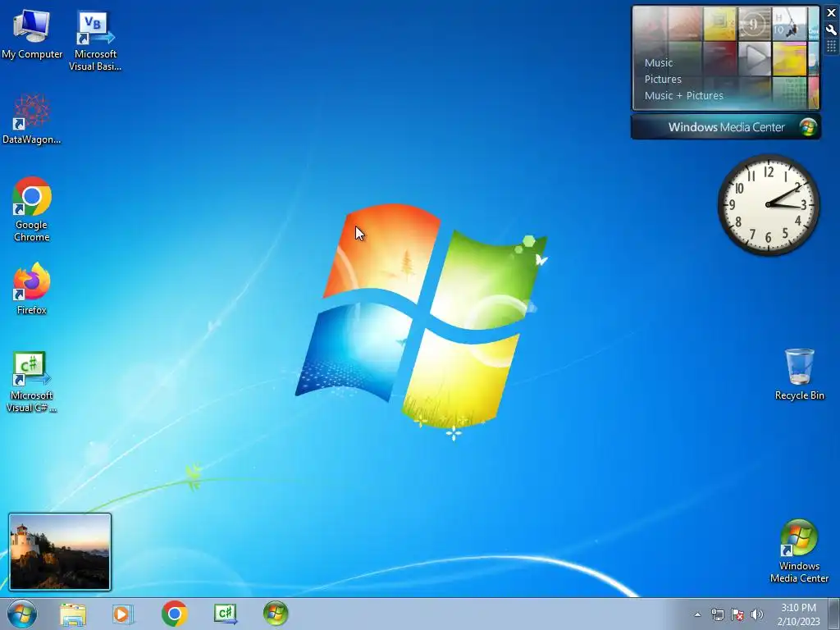This screenshot has width=840, height=630.
Task: Select the DataWagon desktop shortcut
Action: point(32,120)
